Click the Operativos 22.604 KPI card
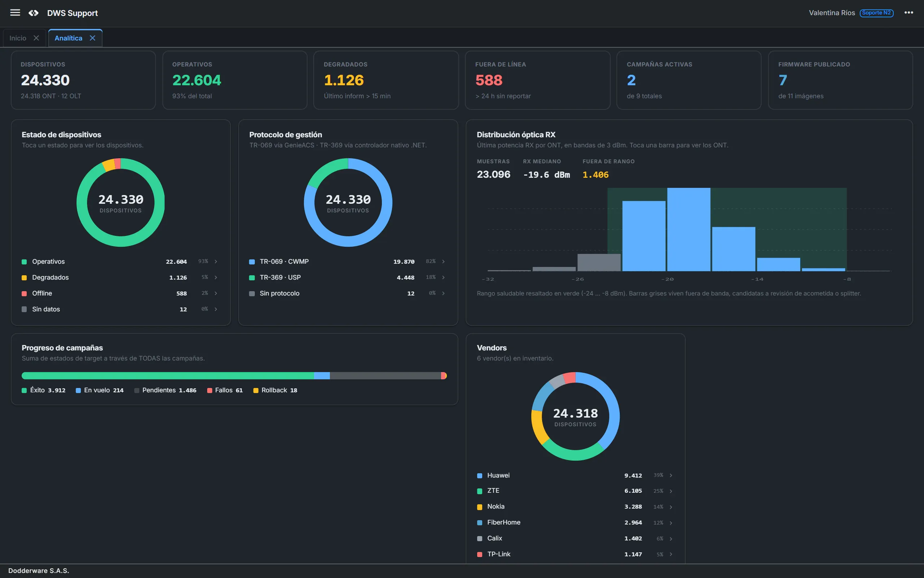 [x=235, y=80]
